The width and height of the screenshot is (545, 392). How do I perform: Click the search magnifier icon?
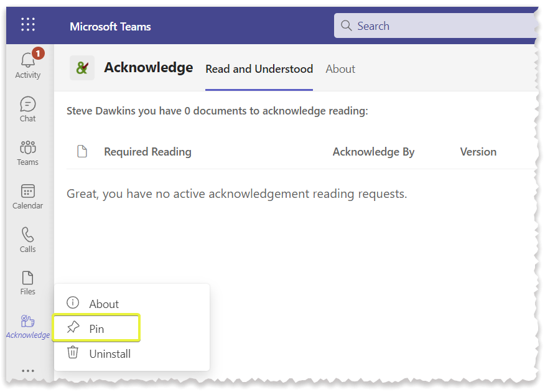click(x=347, y=26)
